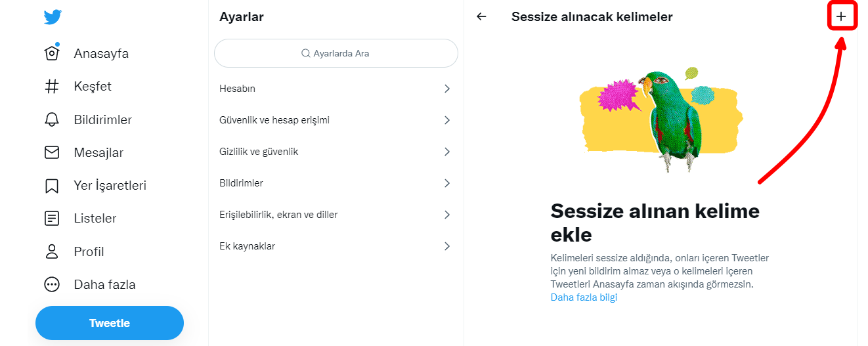868x346 pixels.
Task: Expand Gizlilik ve güvenlik chevron
Action: coord(447,152)
